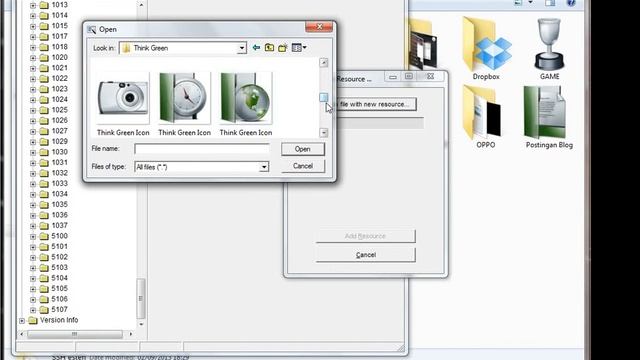Select tree item 5106

[60, 299]
